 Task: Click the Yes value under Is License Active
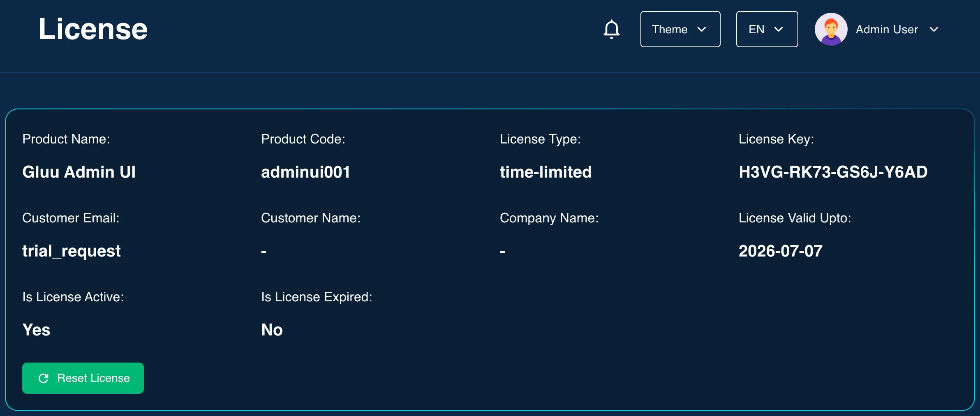point(36,330)
